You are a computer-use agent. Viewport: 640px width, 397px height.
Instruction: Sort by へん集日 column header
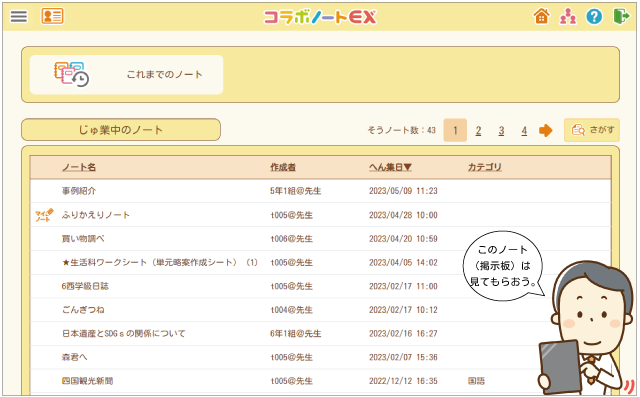pos(390,167)
